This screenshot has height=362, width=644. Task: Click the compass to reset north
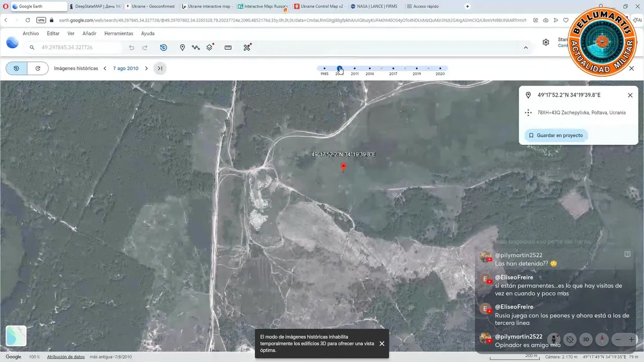pyautogui.click(x=602, y=339)
